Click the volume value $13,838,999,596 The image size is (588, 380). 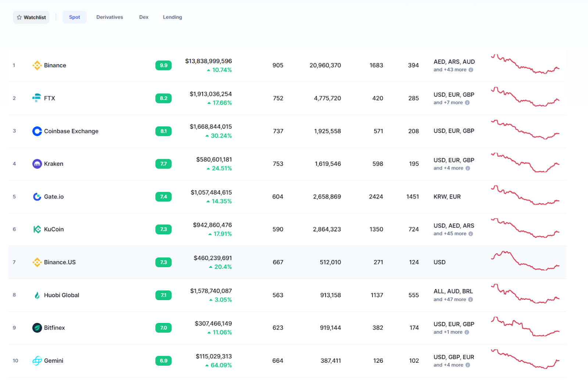(208, 61)
